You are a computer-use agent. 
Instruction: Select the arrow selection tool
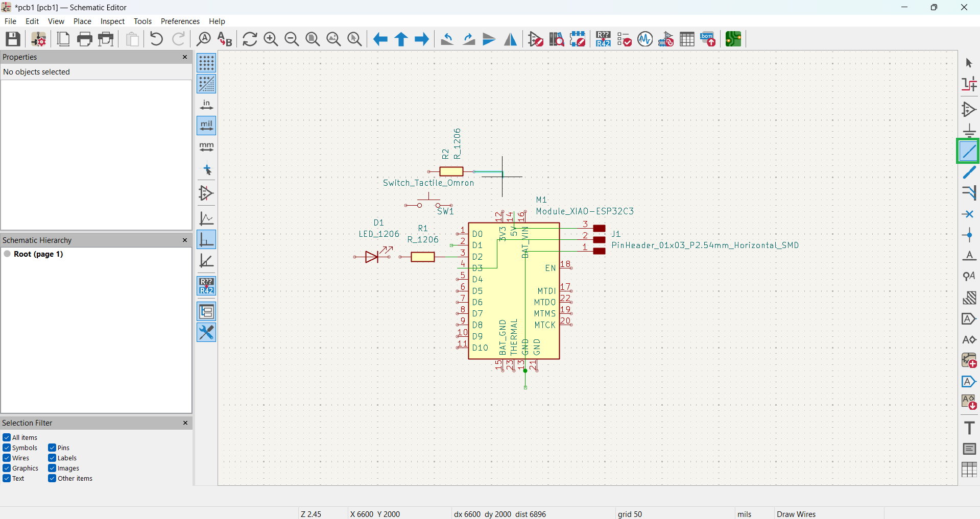pyautogui.click(x=969, y=63)
